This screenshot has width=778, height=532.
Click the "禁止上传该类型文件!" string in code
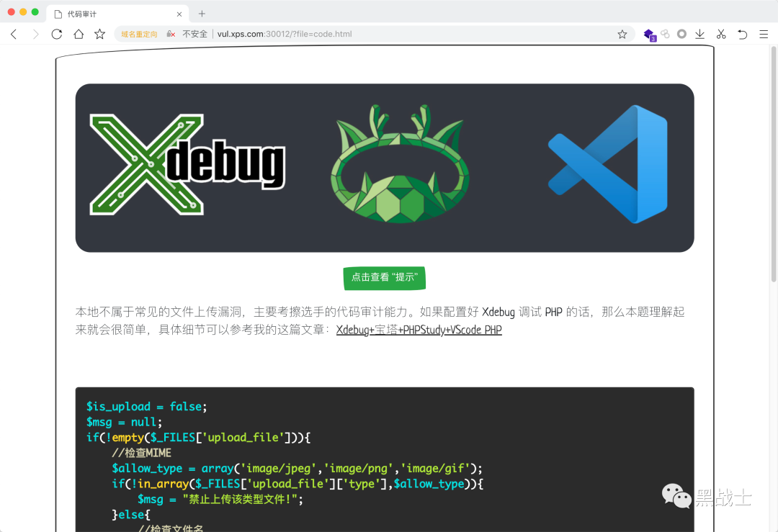point(240,500)
